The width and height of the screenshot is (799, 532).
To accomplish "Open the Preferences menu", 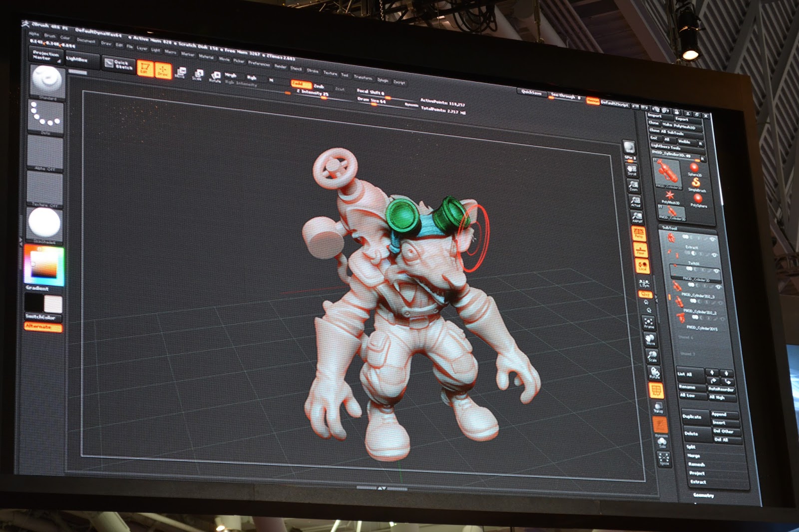I will (259, 63).
